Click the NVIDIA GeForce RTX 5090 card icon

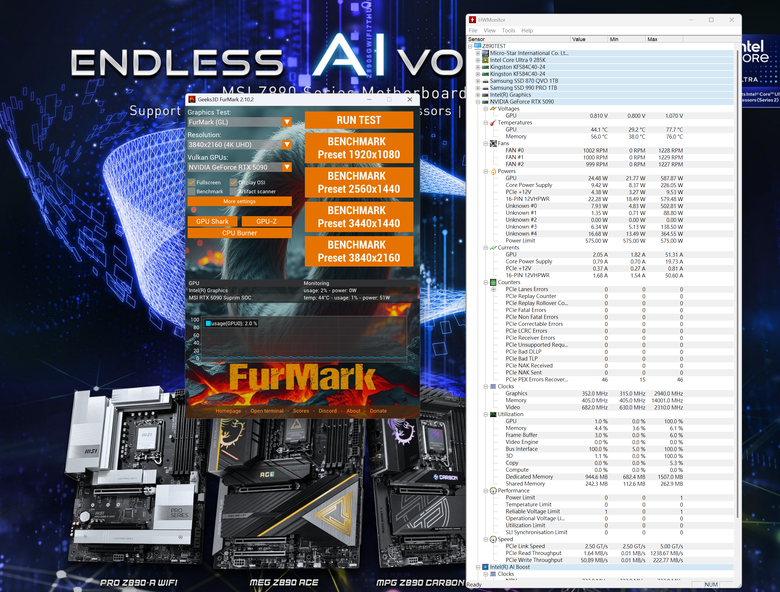tap(486, 101)
